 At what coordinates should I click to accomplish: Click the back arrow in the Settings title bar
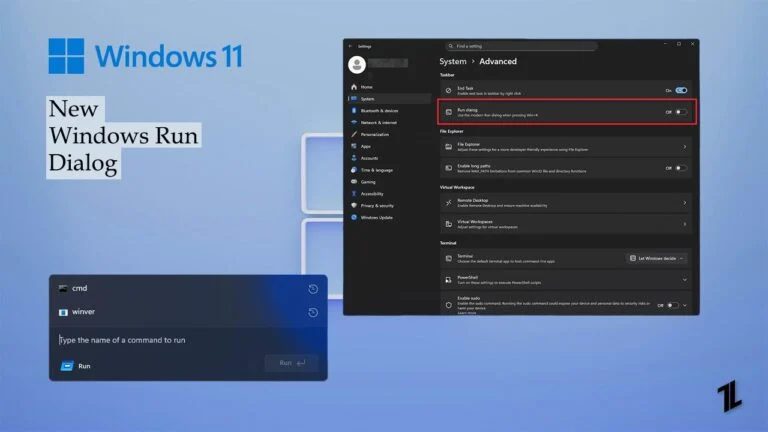pos(350,46)
